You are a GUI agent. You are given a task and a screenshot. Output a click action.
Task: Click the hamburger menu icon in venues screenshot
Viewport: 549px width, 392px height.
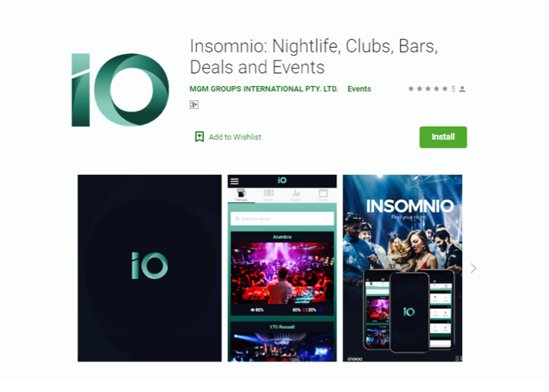tap(235, 181)
